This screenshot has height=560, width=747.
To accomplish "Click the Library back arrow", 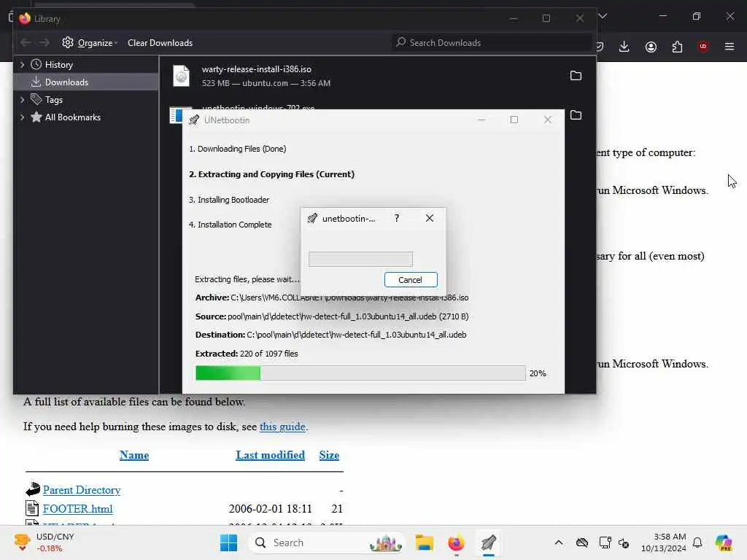I will point(26,43).
